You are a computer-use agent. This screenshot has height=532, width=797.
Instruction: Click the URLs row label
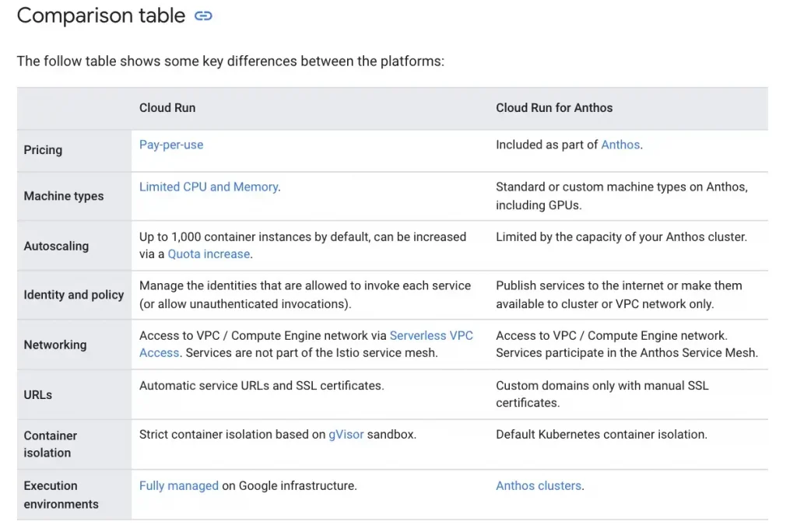[37, 395]
